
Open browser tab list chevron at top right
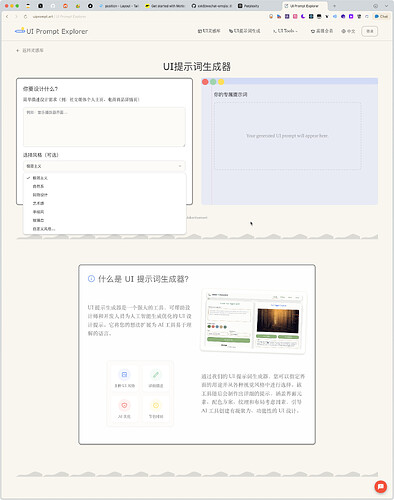point(386,6)
